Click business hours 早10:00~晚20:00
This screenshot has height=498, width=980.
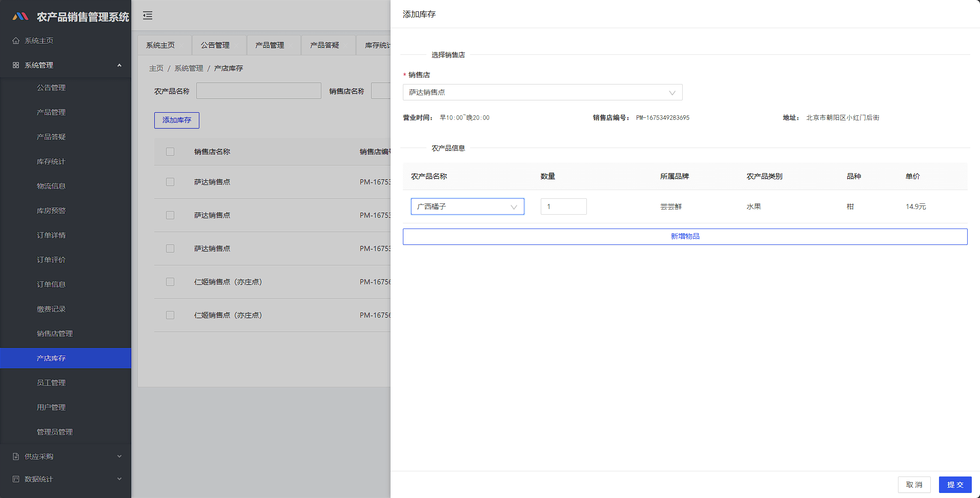tap(465, 118)
